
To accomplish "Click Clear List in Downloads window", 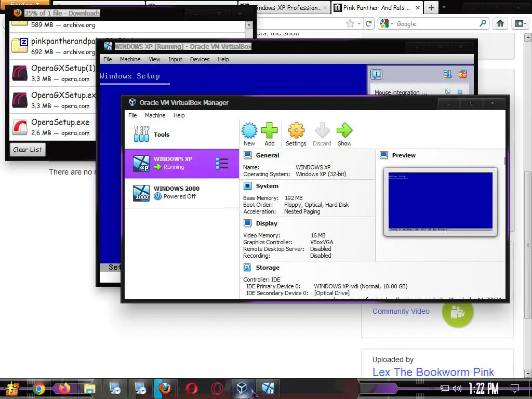I will (x=27, y=150).
